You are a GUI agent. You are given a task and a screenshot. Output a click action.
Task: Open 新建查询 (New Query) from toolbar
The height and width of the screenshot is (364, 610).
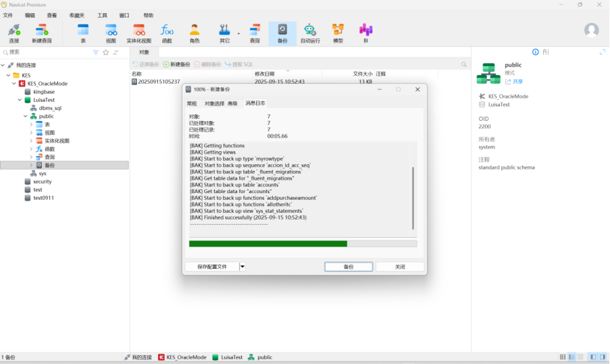click(41, 32)
